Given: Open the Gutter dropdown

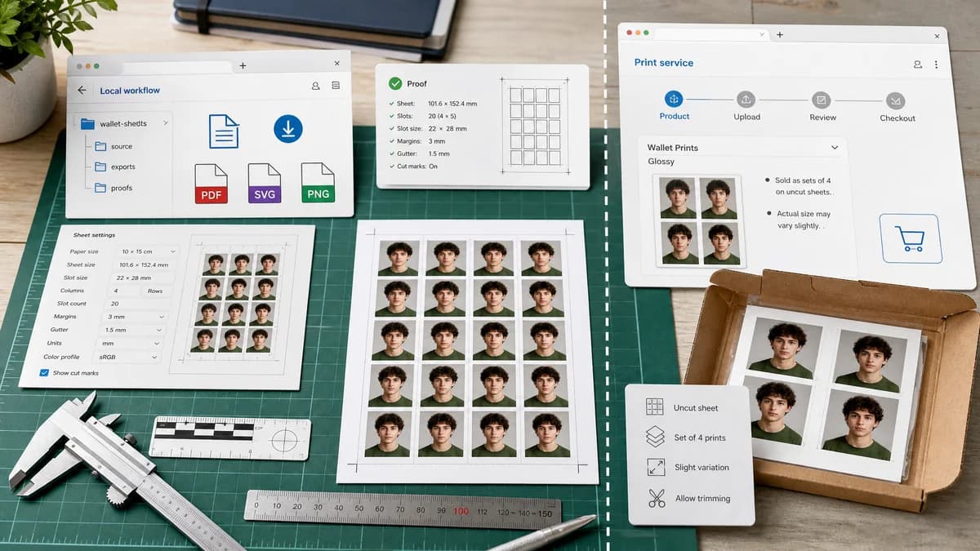Looking at the screenshot, I should click(131, 330).
